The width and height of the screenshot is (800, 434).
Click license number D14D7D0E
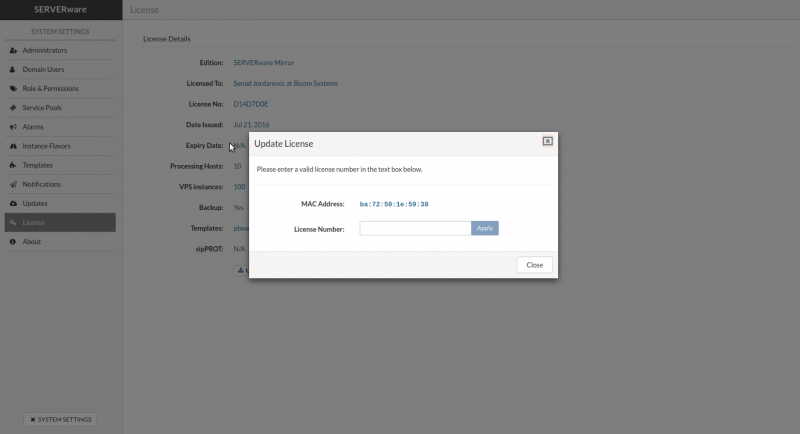[x=251, y=104]
